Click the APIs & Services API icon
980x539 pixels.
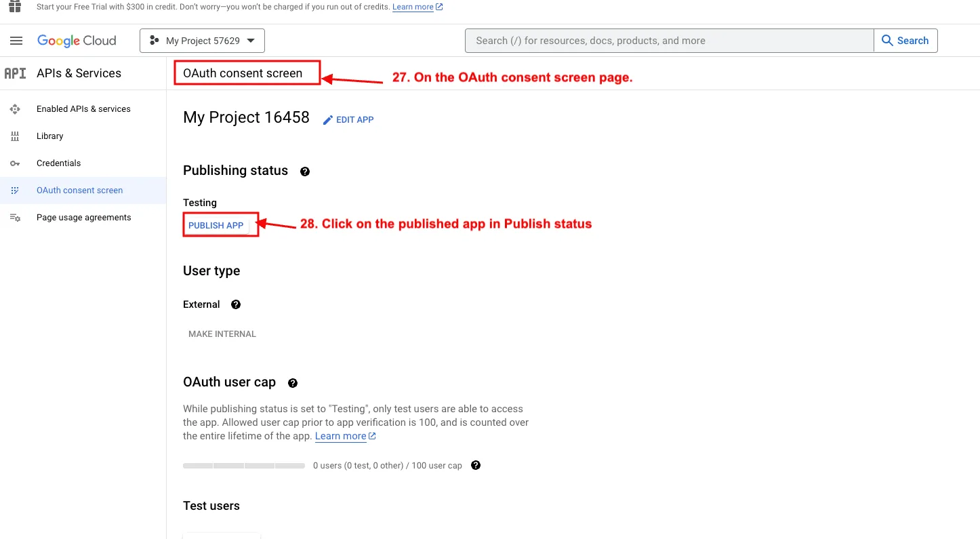(15, 73)
